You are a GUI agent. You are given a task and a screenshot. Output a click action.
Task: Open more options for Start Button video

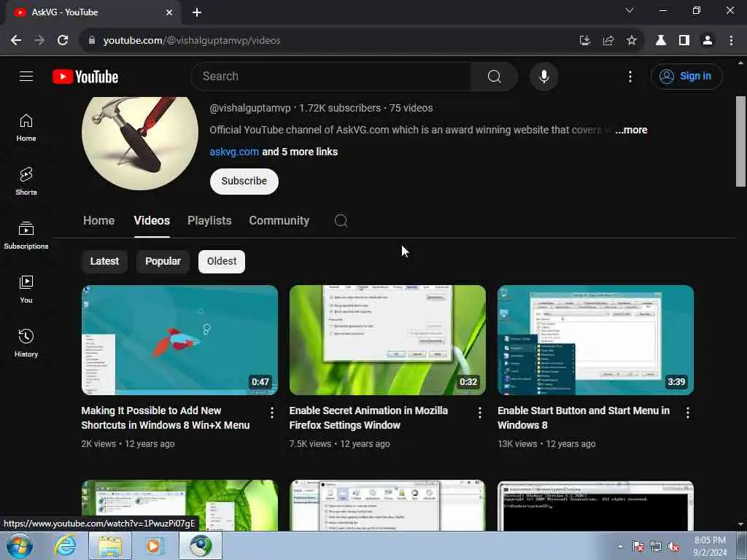687,413
